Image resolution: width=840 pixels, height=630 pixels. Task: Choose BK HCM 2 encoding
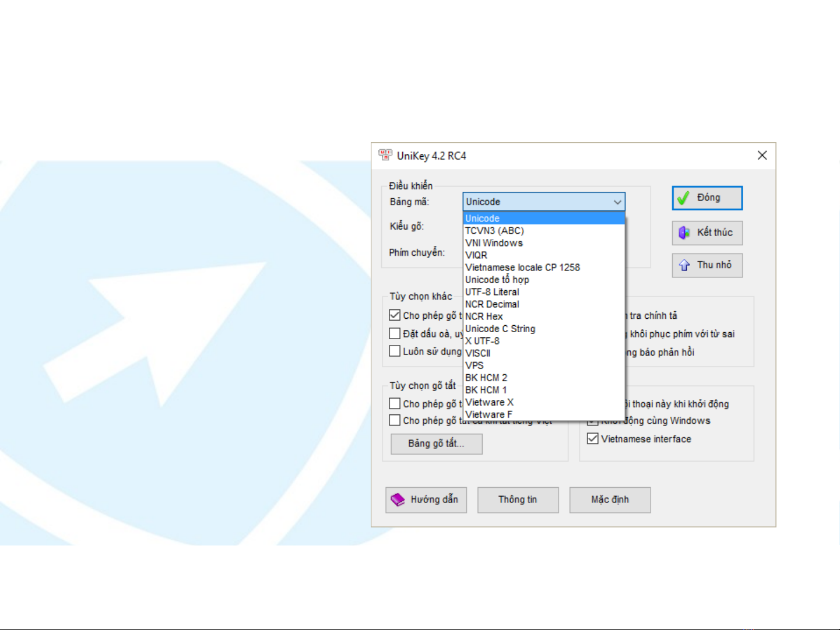click(544, 378)
